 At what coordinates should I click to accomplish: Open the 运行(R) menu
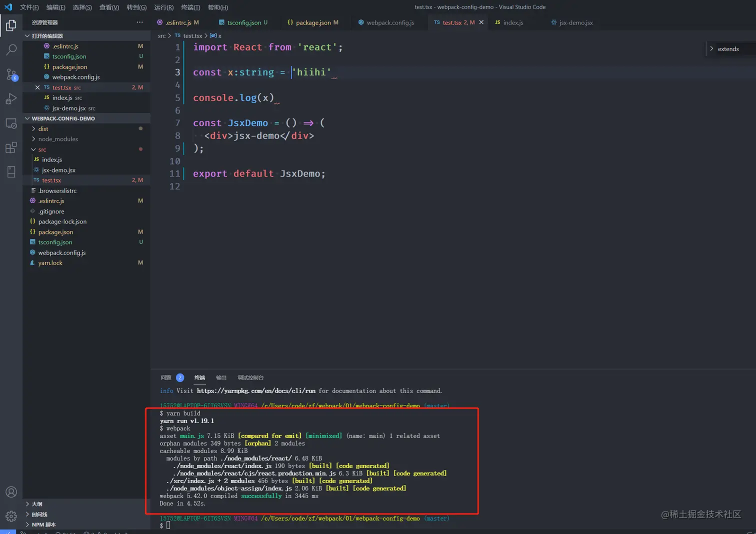pos(163,7)
